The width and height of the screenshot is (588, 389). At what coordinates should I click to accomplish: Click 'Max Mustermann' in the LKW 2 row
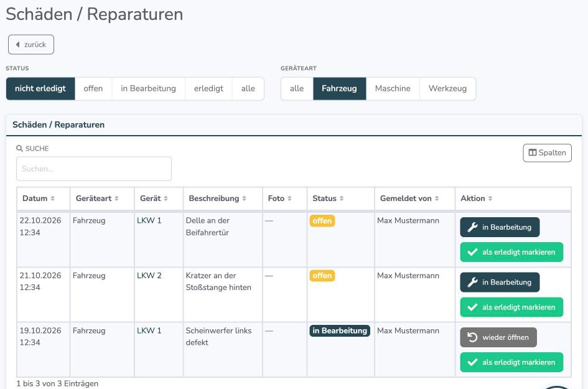tap(408, 276)
